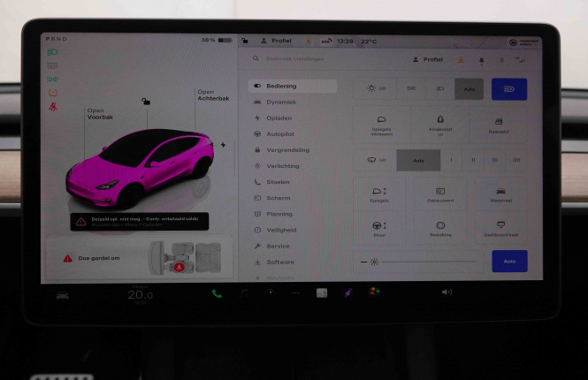588x380 pixels.
Task: Tap the phone icon in bottom bar
Action: (x=217, y=293)
